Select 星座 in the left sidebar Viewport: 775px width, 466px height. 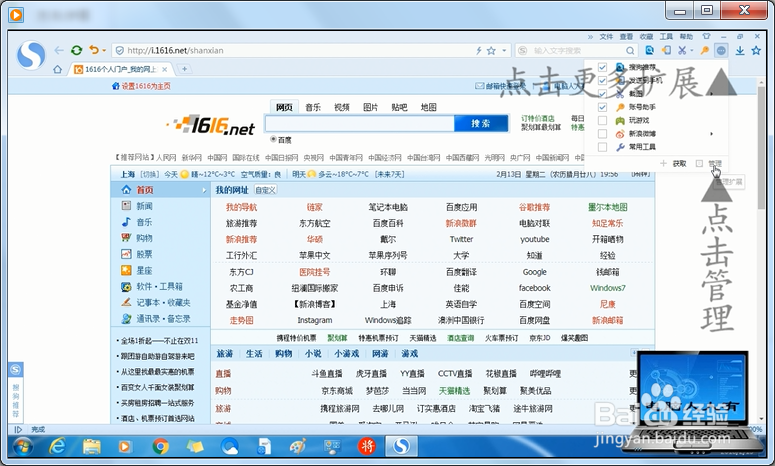(x=144, y=271)
